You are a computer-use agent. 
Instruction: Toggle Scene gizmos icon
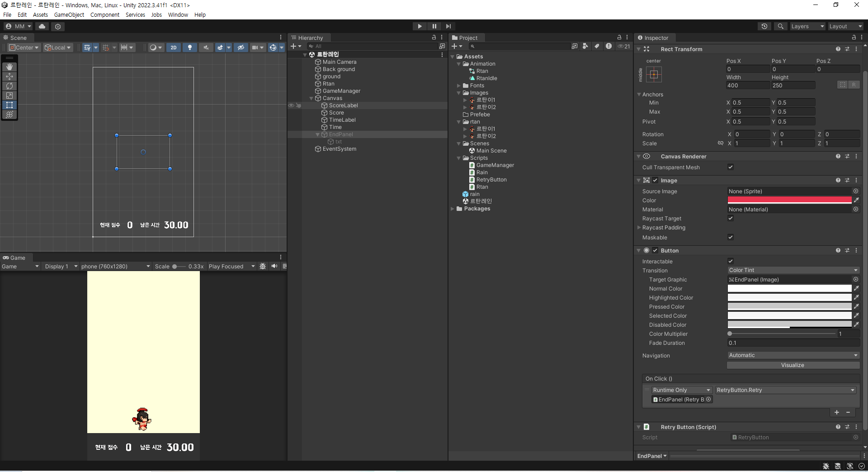pyautogui.click(x=273, y=48)
